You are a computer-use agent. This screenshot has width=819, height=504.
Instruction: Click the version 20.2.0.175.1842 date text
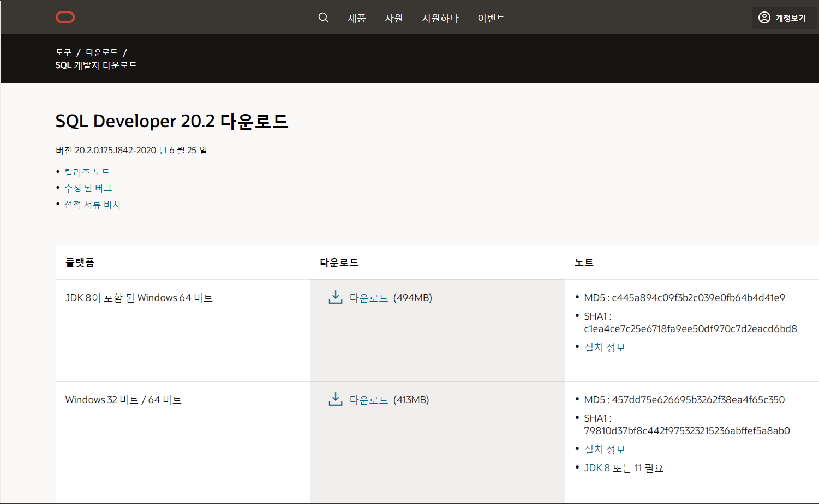[131, 150]
